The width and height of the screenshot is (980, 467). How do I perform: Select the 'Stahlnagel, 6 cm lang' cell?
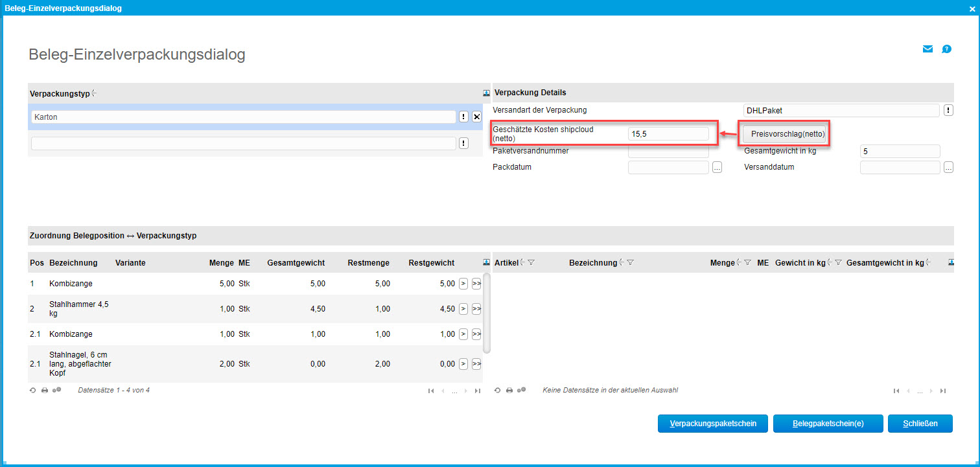pyautogui.click(x=80, y=364)
